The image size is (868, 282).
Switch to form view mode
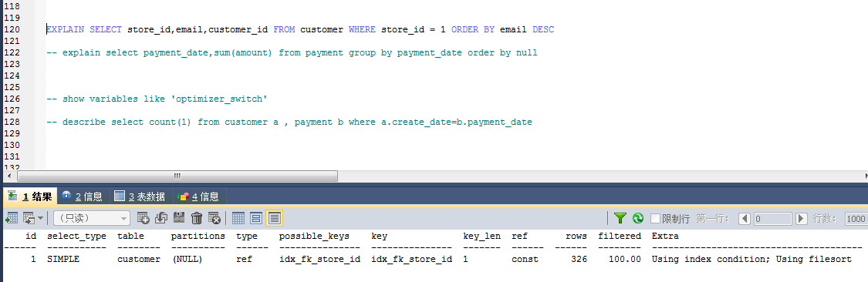coord(256,218)
